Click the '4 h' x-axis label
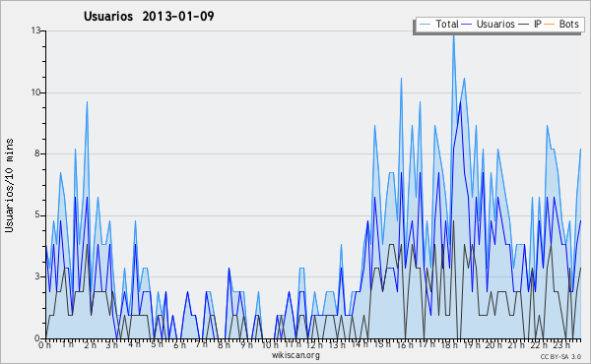 click(x=134, y=344)
